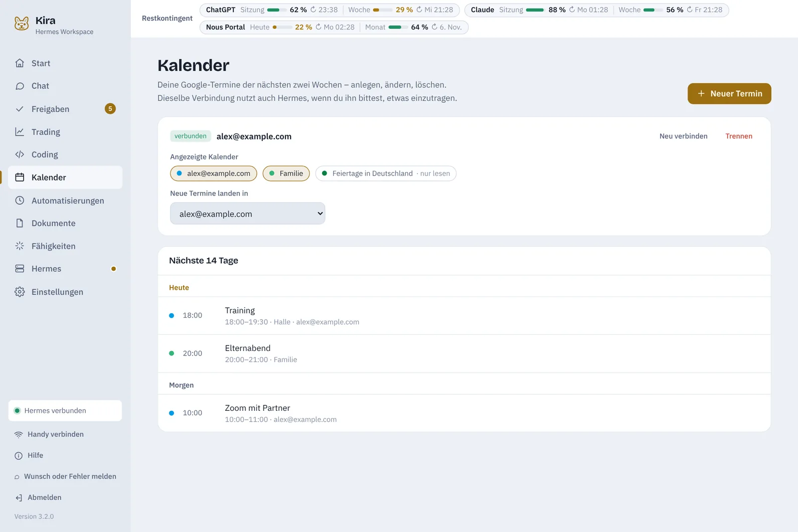The image size is (798, 532).
Task: Click the Hermes verbunden status button
Action: click(x=65, y=411)
